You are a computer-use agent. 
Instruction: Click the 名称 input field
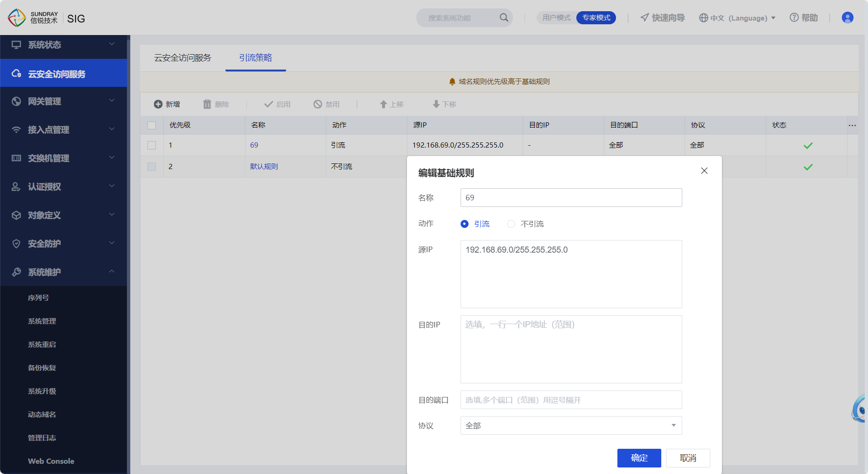point(571,198)
